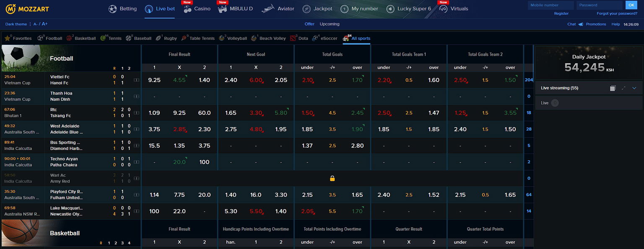Toggle the Dark theme setting
Viewport: 644px width, 249px height.
[x=16, y=24]
